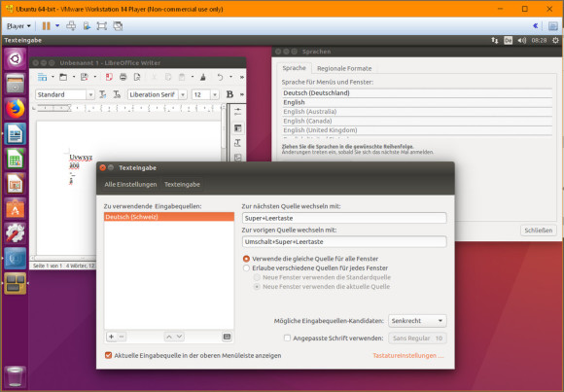
Task: Click the Schließen button
Action: 538,231
